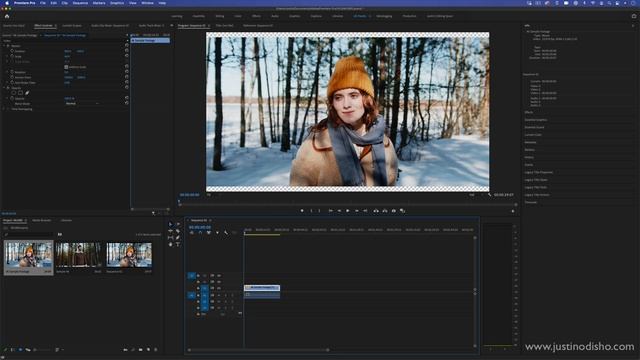Click the Extract button
The image size is (640, 360).
pyautogui.click(x=385, y=211)
